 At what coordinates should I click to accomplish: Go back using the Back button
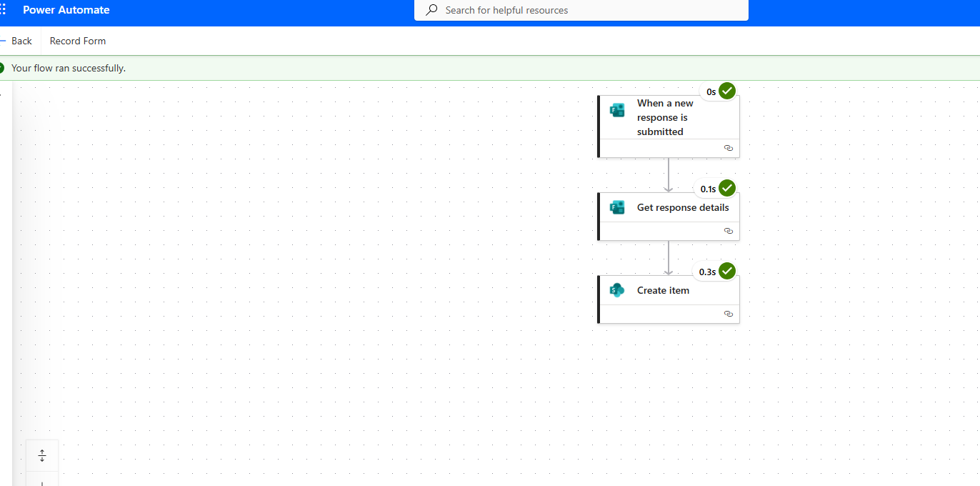coord(17,41)
